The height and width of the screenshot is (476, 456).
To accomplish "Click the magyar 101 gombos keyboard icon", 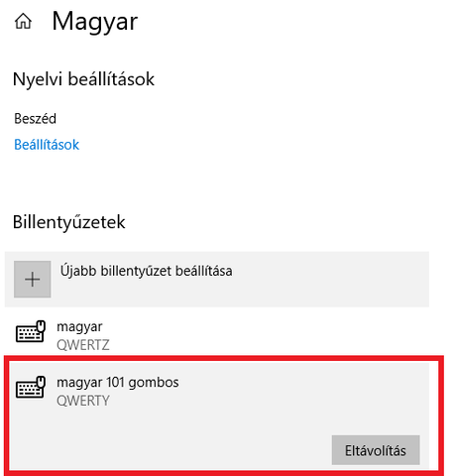I will tap(31, 387).
